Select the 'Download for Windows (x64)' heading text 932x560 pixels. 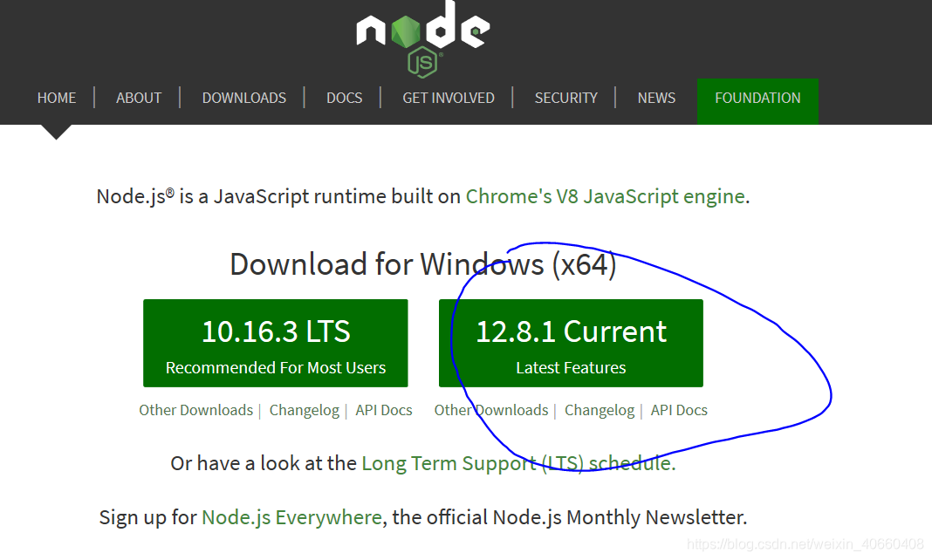(423, 264)
